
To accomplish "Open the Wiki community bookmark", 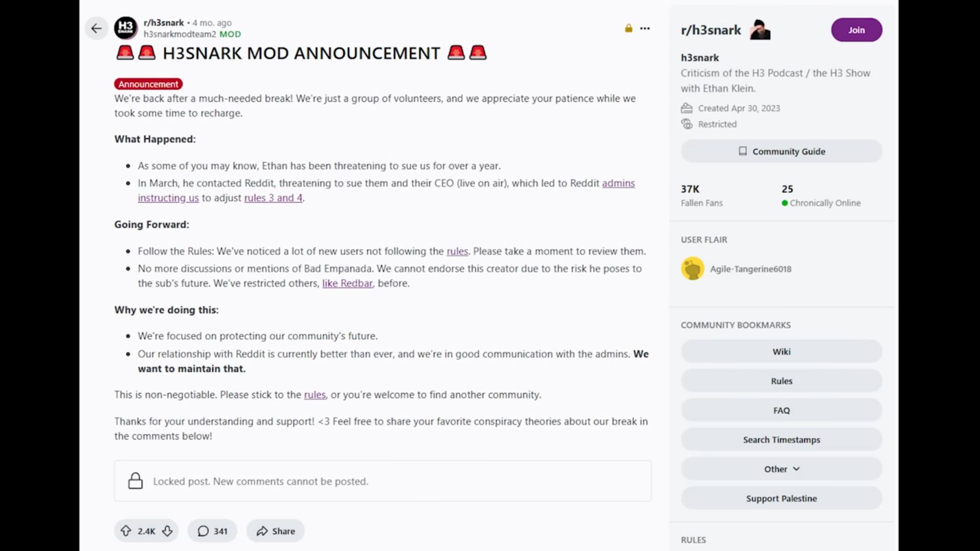I will pyautogui.click(x=781, y=351).
